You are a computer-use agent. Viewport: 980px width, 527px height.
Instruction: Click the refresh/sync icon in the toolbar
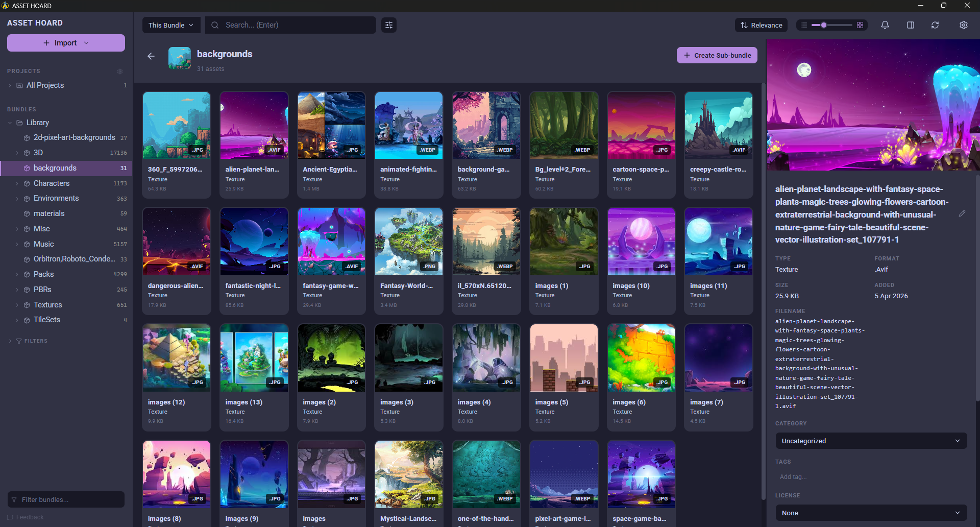click(935, 25)
